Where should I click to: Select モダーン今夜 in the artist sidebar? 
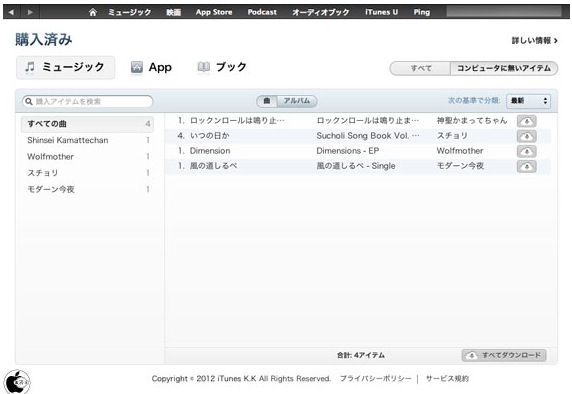(x=87, y=189)
